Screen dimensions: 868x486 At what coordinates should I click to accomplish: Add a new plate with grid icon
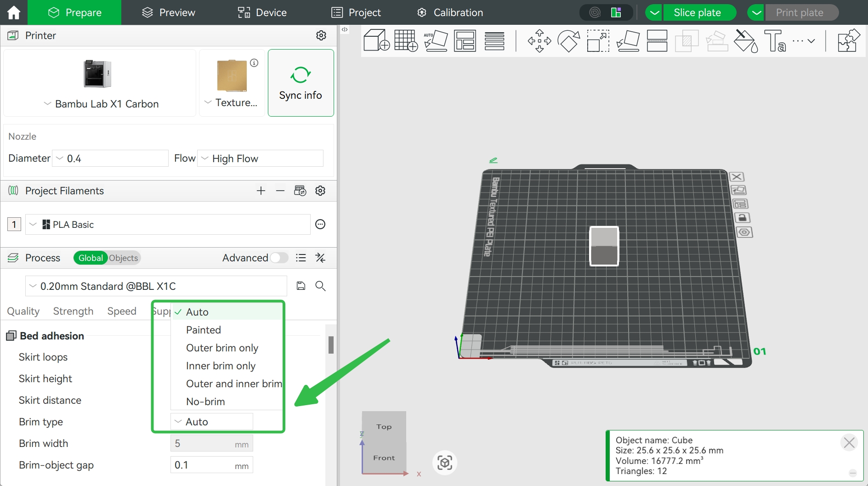[406, 40]
